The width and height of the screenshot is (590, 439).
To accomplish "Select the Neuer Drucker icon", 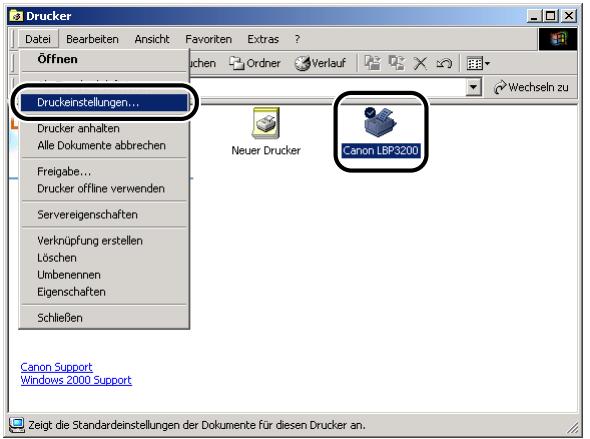I will pyautogui.click(x=266, y=131).
